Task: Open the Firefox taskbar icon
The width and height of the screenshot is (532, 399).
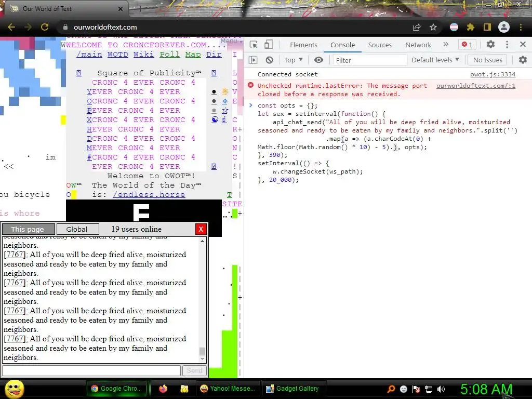Action: coord(163,389)
